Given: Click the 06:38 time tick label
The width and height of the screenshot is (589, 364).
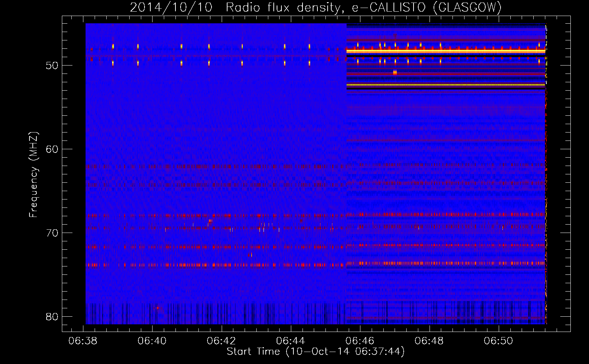Looking at the screenshot, I should (83, 341).
